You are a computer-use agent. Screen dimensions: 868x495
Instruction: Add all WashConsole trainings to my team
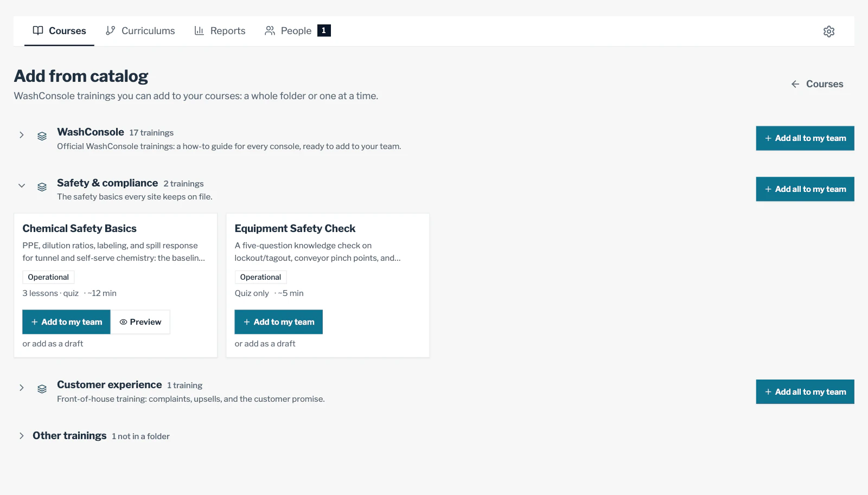[805, 138]
